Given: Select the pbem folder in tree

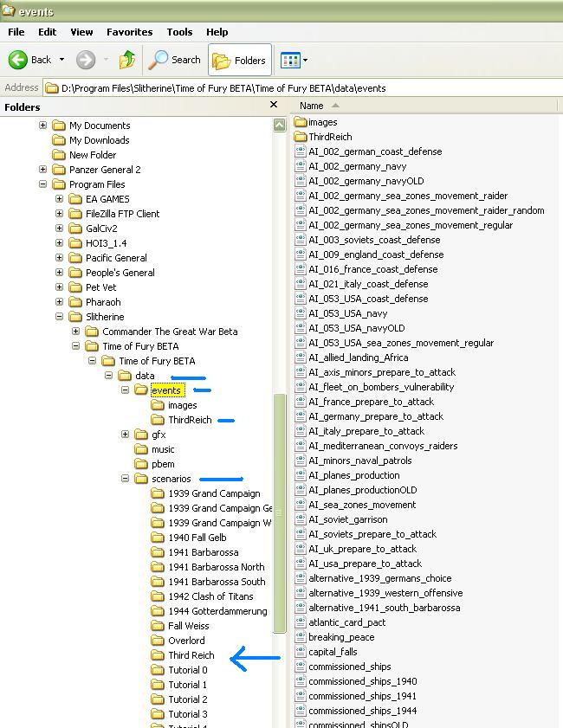Looking at the screenshot, I should [x=163, y=464].
